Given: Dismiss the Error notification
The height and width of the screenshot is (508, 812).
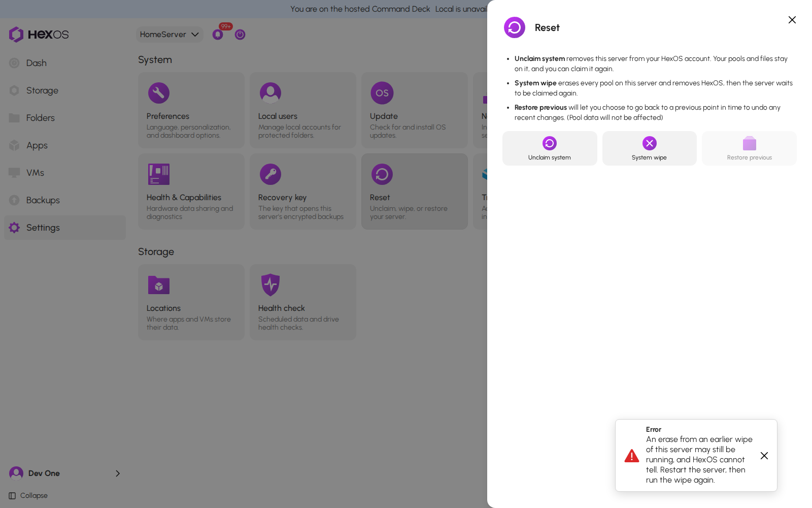Looking at the screenshot, I should click(x=764, y=456).
